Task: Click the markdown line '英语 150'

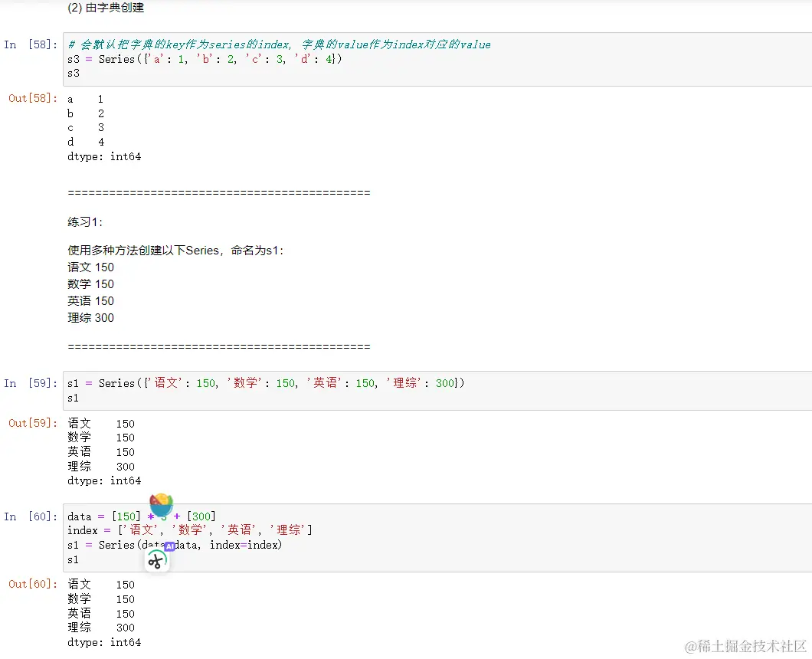Action: click(x=90, y=301)
